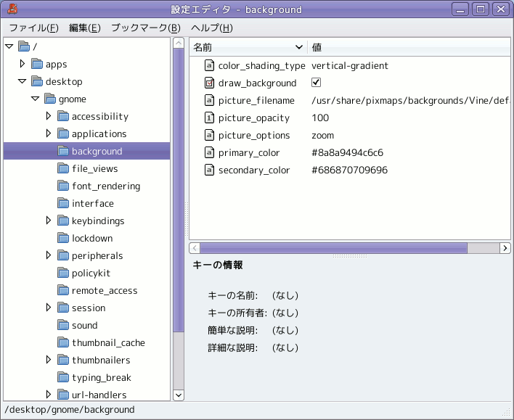Click the application icon in title bar
Image resolution: width=514 pixels, height=420 pixels.
12,9
